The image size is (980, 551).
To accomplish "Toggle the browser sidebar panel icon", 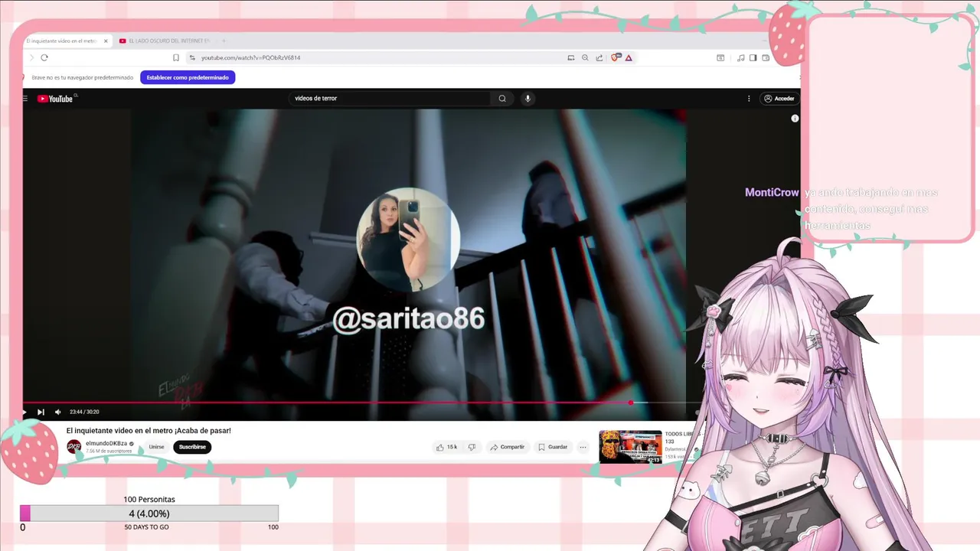I will [x=753, y=57].
